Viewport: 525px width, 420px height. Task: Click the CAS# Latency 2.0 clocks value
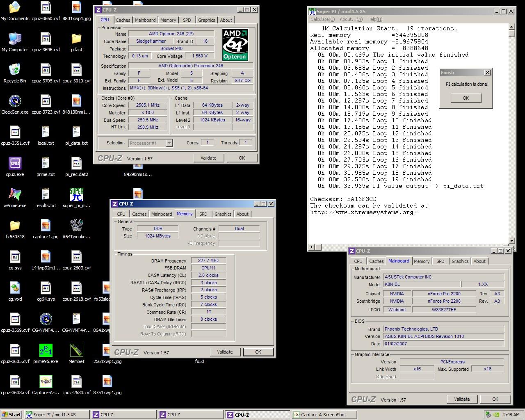208,276
